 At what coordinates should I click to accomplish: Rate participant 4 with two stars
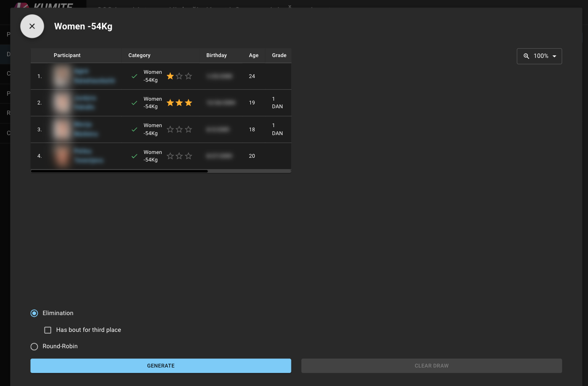point(179,156)
